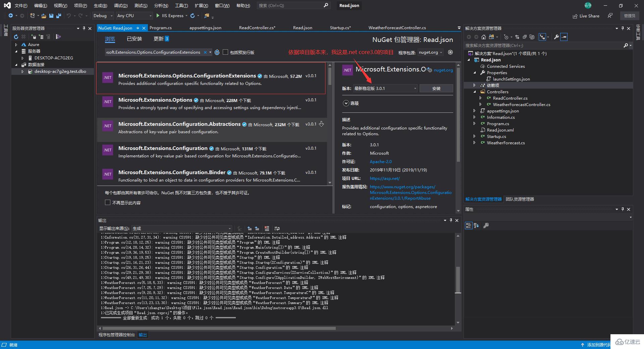Click the Navigate Backward arrow icon
The image size is (644, 349).
pyautogui.click(x=11, y=16)
